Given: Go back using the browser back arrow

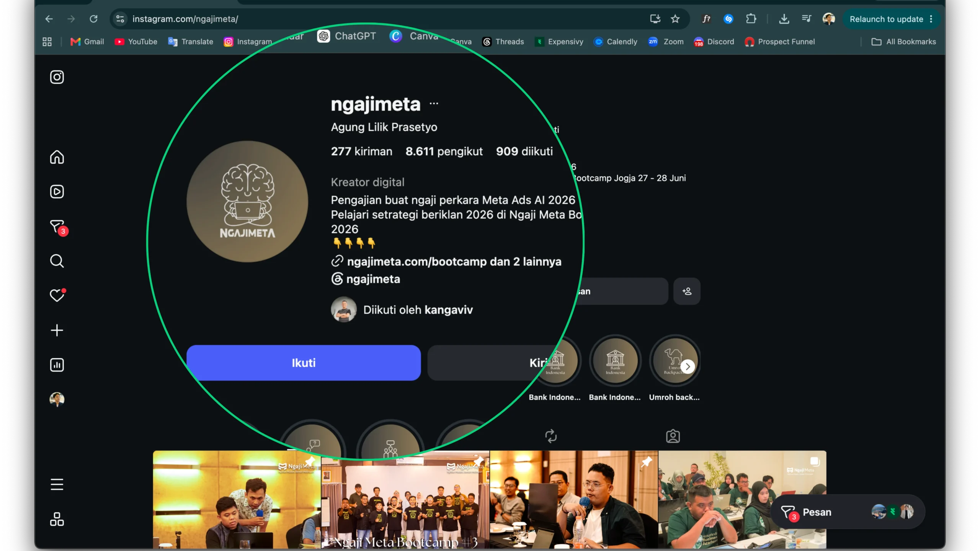Looking at the screenshot, I should [49, 19].
